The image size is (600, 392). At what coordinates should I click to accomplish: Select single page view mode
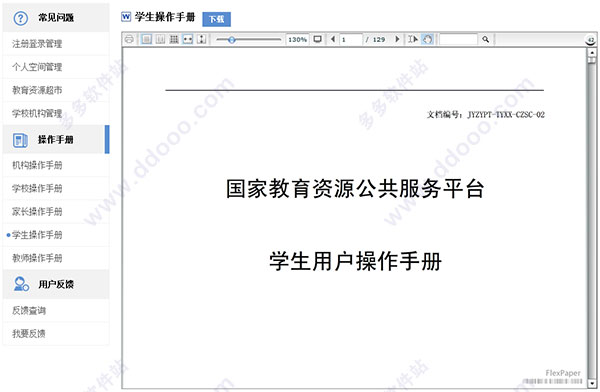[147, 39]
